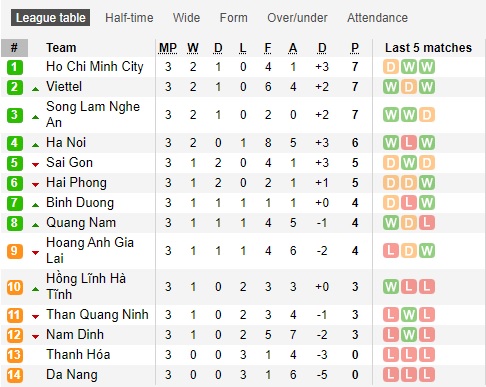Click Viettel's green up-arrow movement indicator
Viewport: 486px width, 387px height.
click(35, 89)
